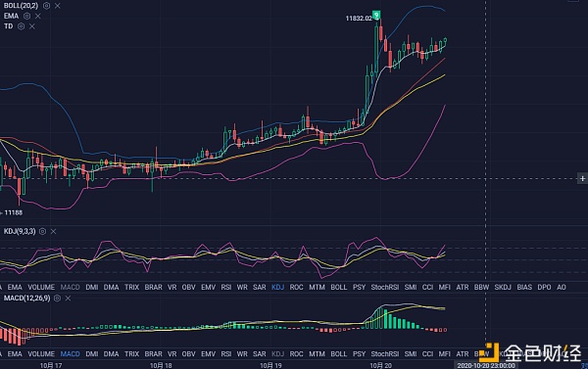Select DPO tab in row under KDJ panel
The width and height of the screenshot is (588, 369).
(x=544, y=288)
